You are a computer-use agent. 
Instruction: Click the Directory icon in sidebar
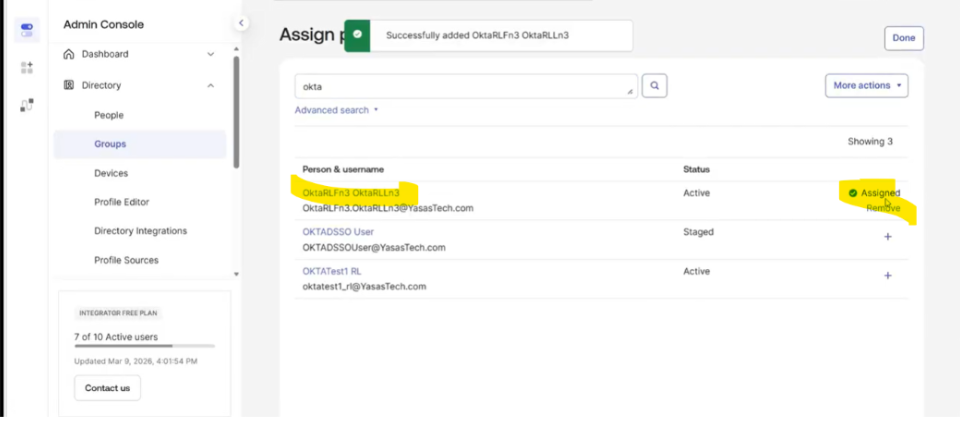(69, 86)
